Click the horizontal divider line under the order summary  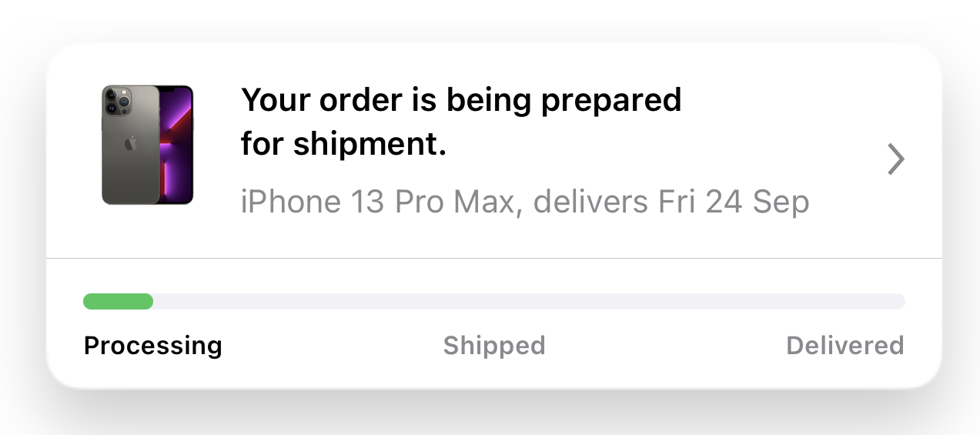(x=493, y=258)
